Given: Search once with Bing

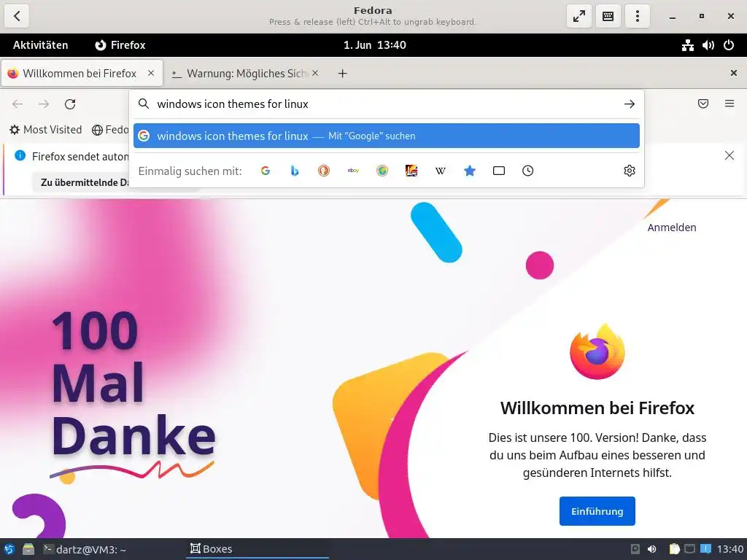Looking at the screenshot, I should pos(295,171).
